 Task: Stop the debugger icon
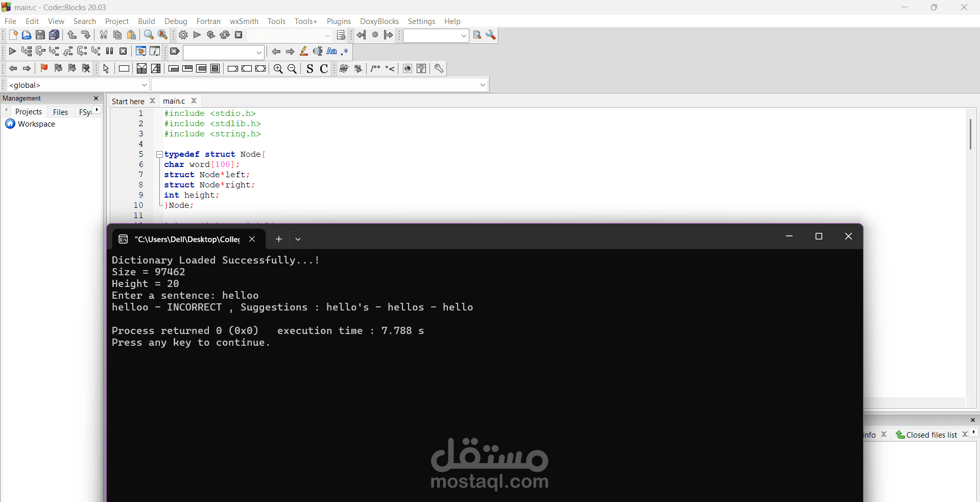(x=123, y=52)
